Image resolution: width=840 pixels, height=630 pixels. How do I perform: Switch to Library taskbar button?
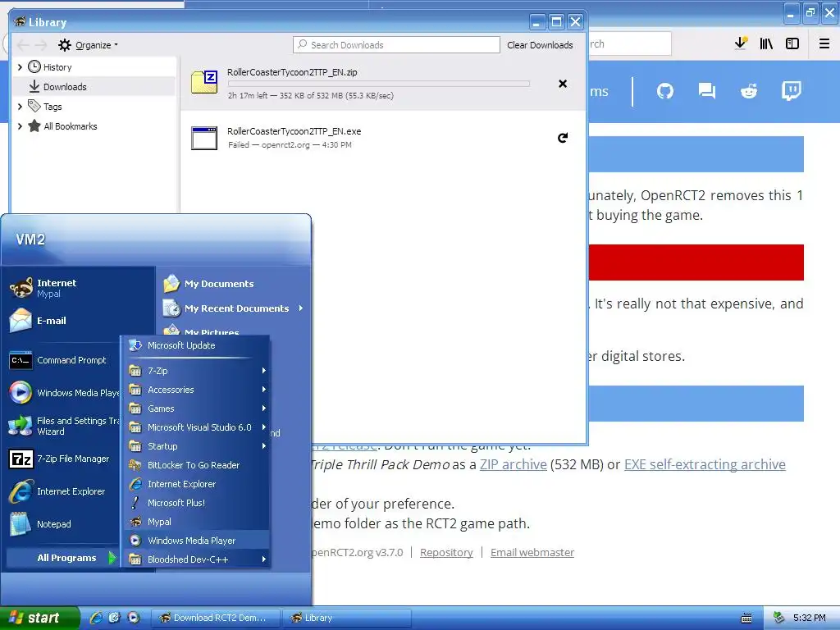pos(346,618)
